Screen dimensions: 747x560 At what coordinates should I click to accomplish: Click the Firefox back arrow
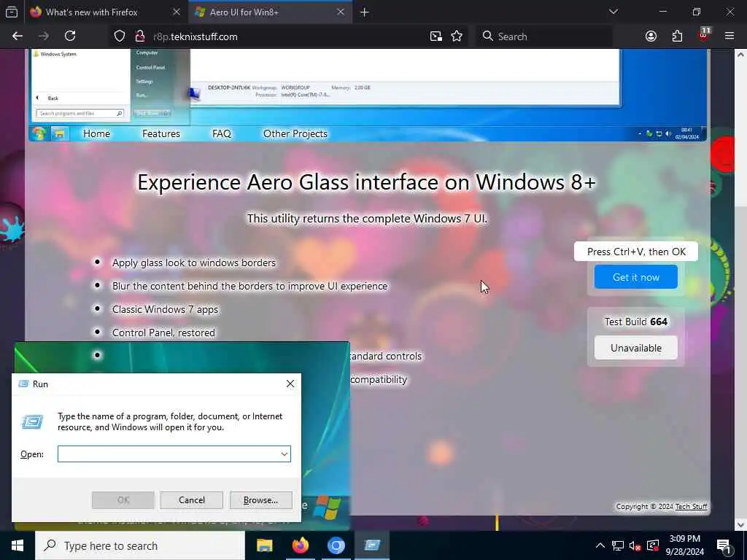pos(18,36)
